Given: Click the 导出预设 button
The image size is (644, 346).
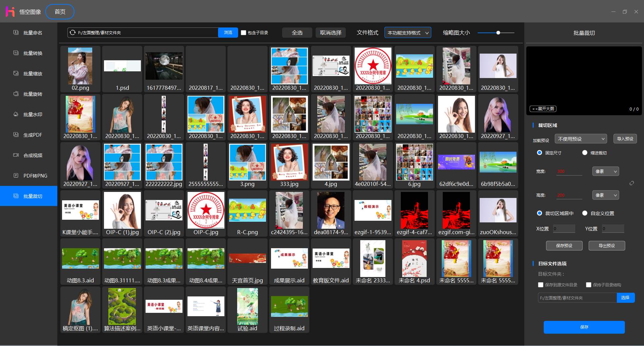Looking at the screenshot, I should 607,246.
